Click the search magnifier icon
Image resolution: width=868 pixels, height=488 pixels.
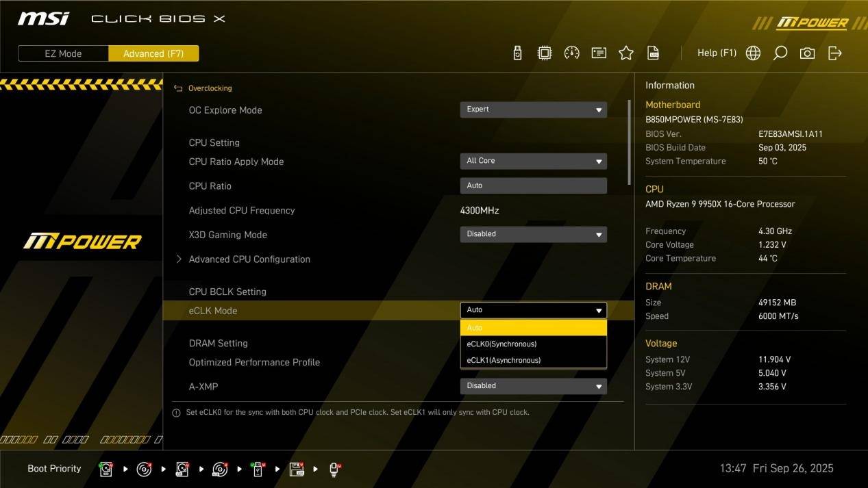click(780, 53)
